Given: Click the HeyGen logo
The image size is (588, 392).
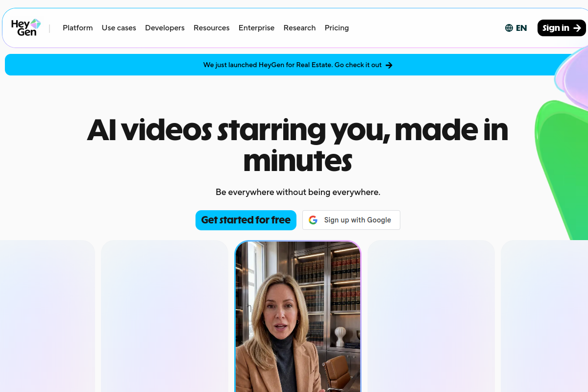Looking at the screenshot, I should (26, 27).
